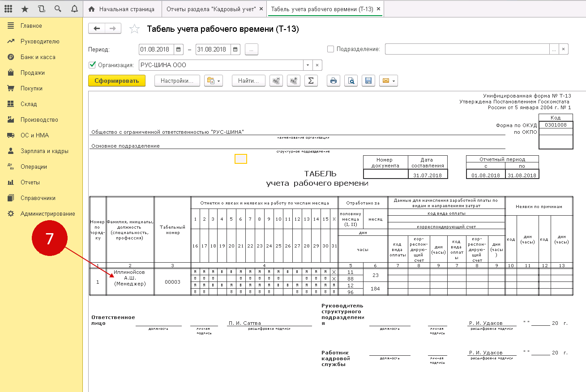Uncheck the Организация checkbox
Screen dimensions: 586x392
(x=92, y=65)
